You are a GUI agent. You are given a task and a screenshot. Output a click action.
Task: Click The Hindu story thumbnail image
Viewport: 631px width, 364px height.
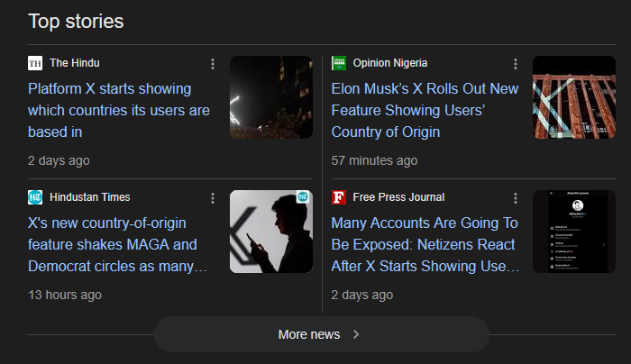(271, 97)
